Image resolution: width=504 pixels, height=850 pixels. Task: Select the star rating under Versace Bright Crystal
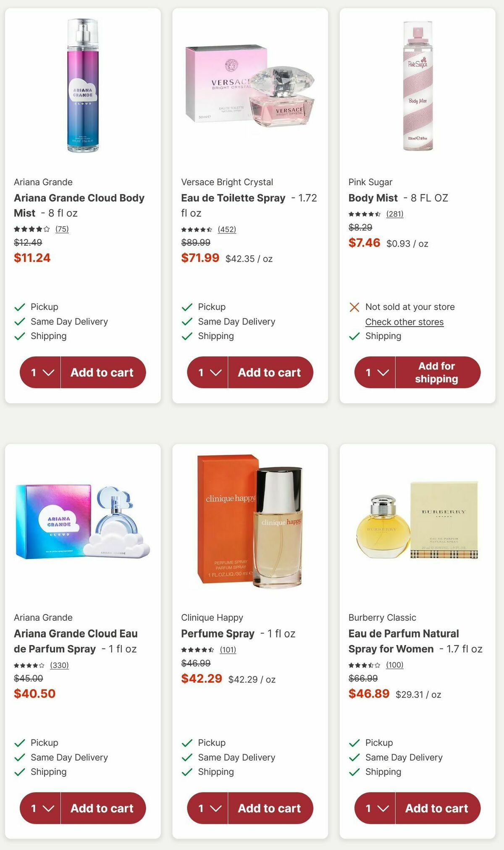pos(196,230)
